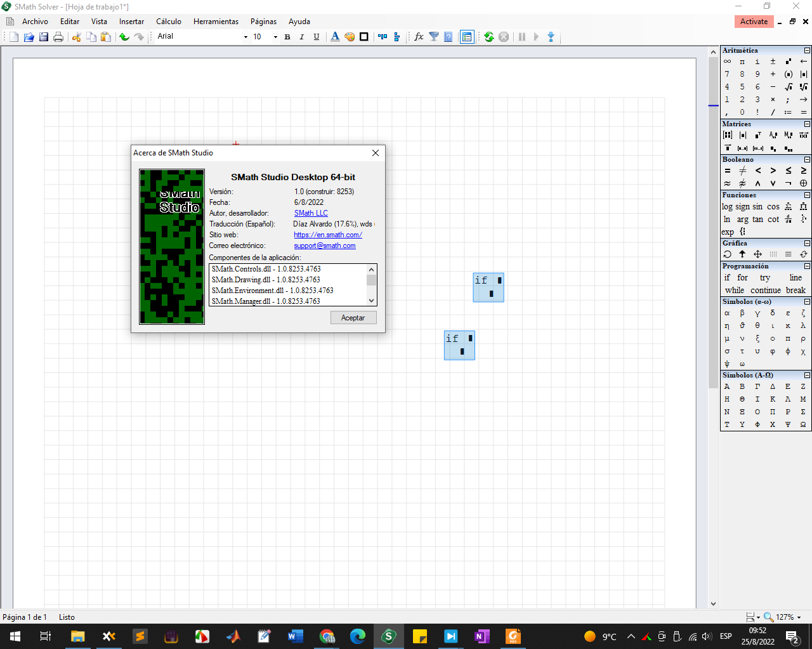Image resolution: width=812 pixels, height=649 pixels.
Task: Collapse the Booleano panel
Action: pos(807,160)
